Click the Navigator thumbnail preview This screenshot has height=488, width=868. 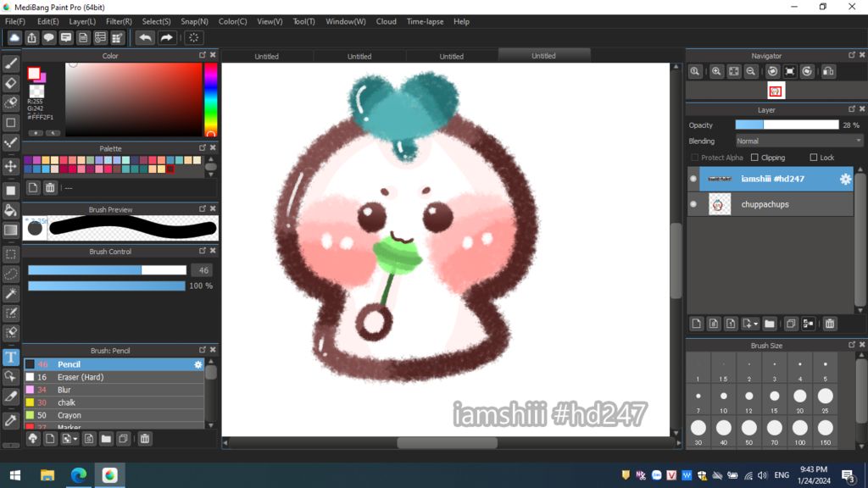pyautogui.click(x=775, y=91)
